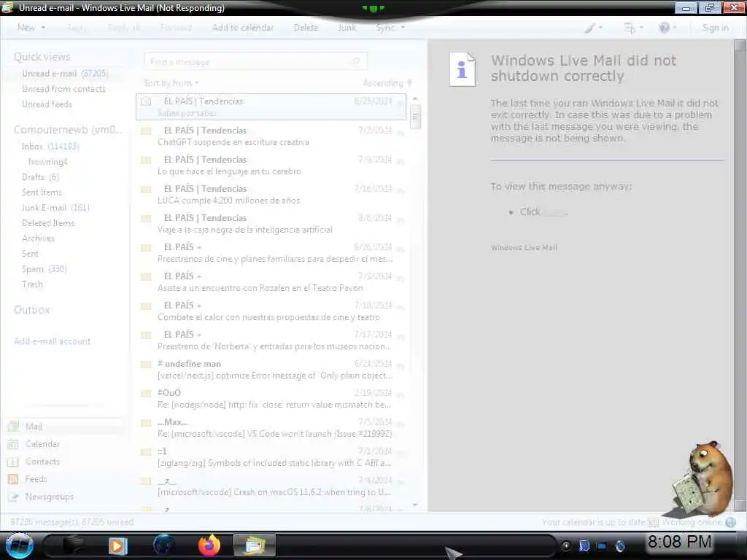This screenshot has width=747, height=560.
Task: Open the paintbrush icon's dropdown arrow
Action: tap(600, 28)
